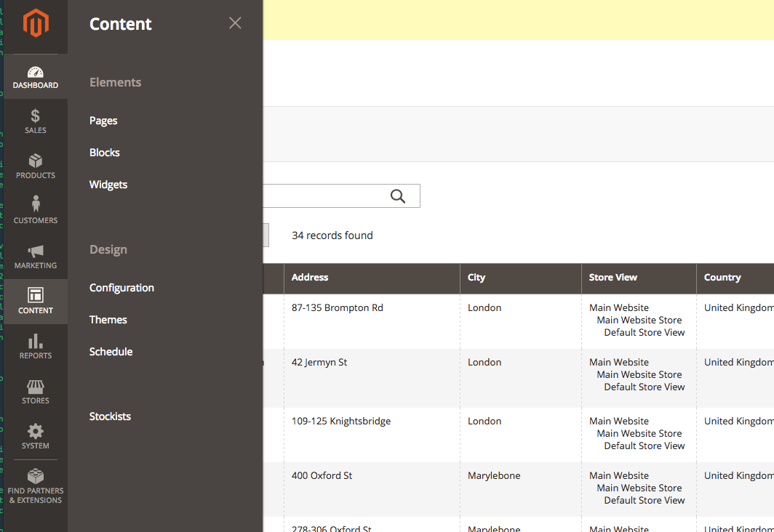Open Design Themes
The image size is (774, 532).
pos(108,320)
